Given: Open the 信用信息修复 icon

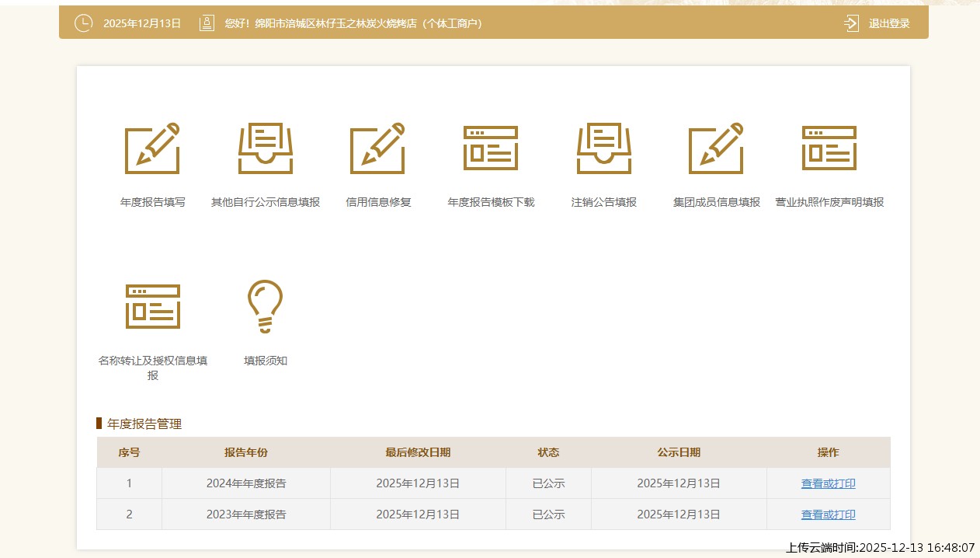Looking at the screenshot, I should click(x=378, y=148).
